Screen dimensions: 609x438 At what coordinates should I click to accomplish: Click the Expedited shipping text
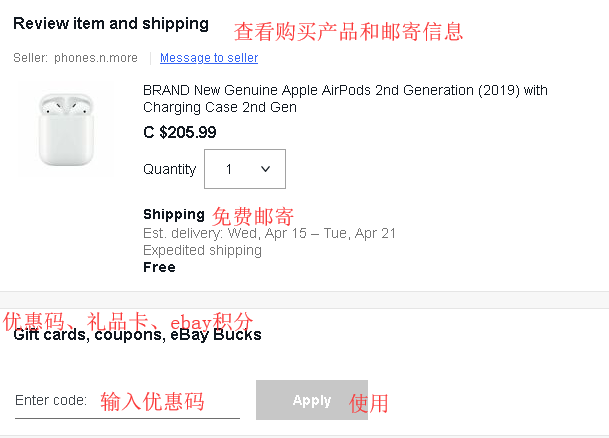pyautogui.click(x=202, y=250)
